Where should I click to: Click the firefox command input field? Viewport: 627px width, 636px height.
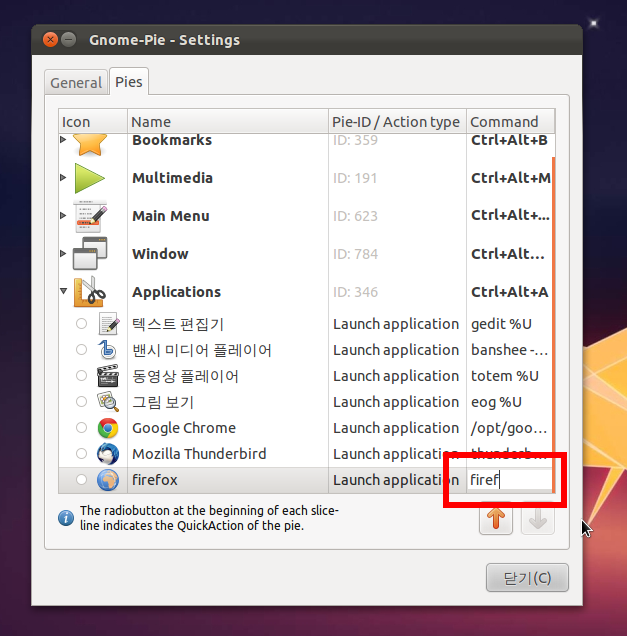tap(509, 480)
